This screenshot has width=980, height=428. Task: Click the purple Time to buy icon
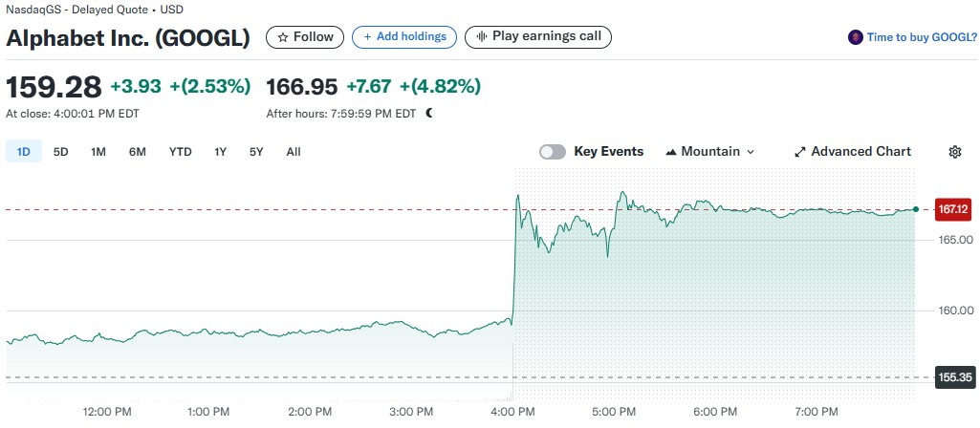[x=855, y=37]
